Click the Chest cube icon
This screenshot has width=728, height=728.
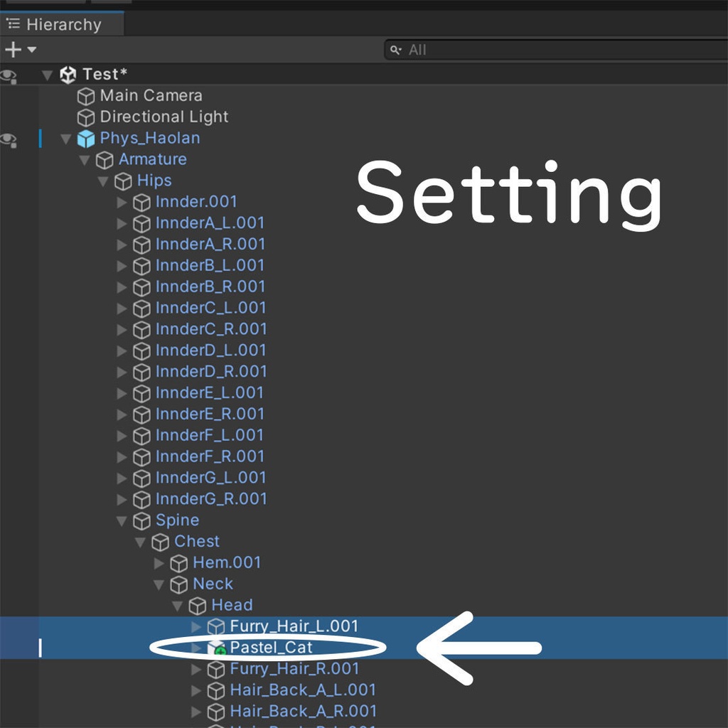click(x=160, y=542)
